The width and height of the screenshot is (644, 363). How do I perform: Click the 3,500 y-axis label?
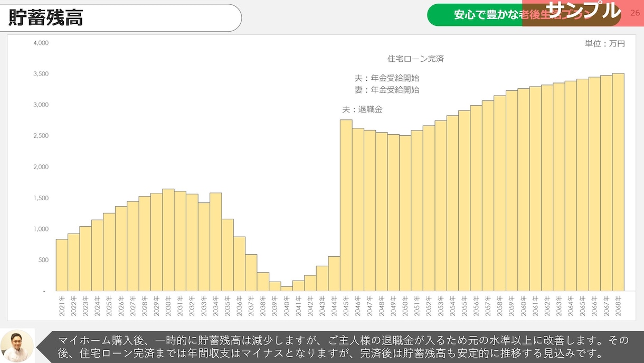tap(41, 74)
